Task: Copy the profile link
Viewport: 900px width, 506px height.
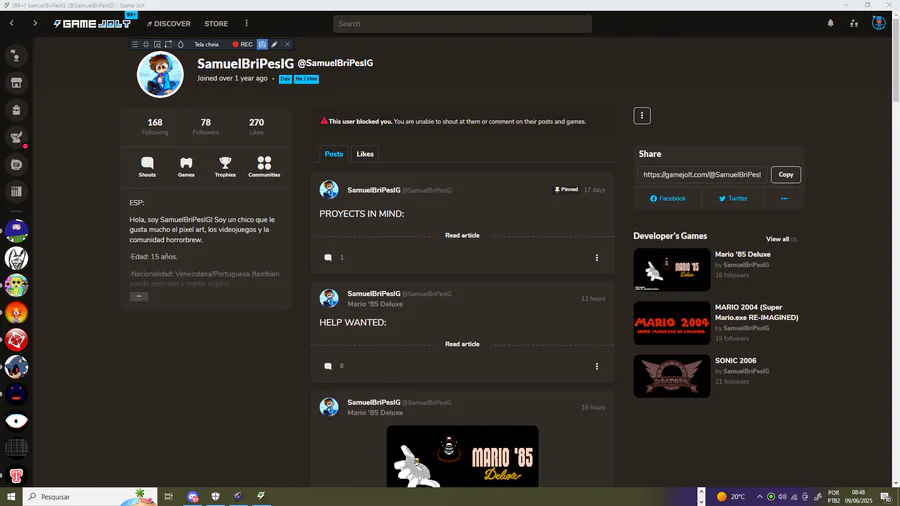Action: [786, 174]
